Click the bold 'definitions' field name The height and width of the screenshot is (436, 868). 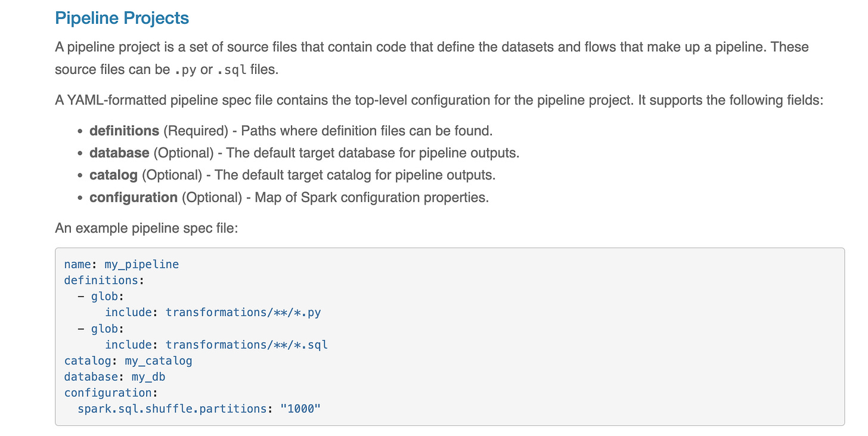tap(124, 131)
